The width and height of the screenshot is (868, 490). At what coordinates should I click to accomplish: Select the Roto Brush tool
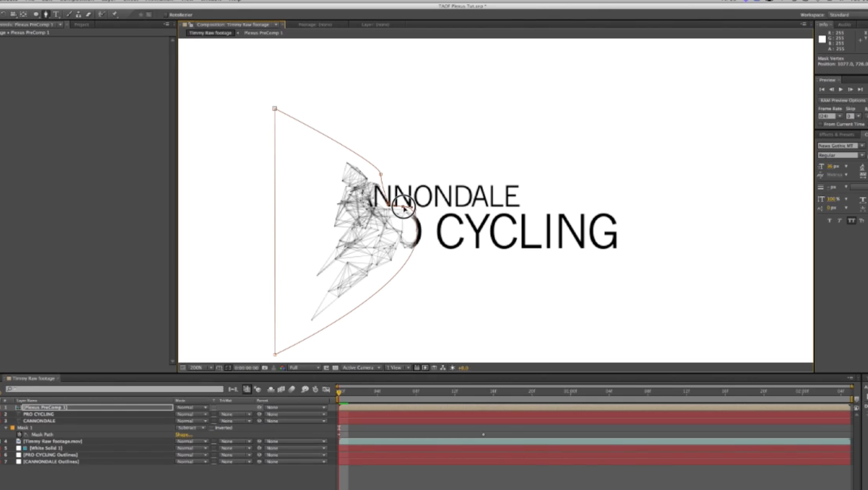pyautogui.click(x=102, y=15)
